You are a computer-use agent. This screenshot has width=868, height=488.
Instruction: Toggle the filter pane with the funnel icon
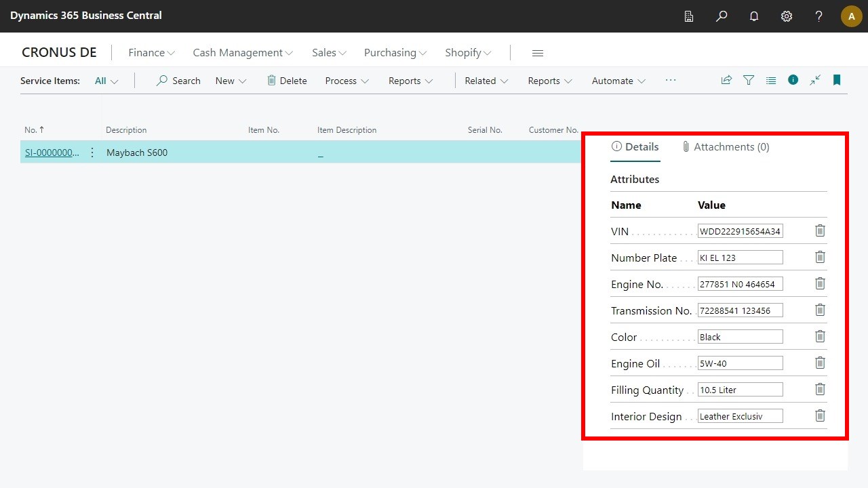pyautogui.click(x=748, y=80)
